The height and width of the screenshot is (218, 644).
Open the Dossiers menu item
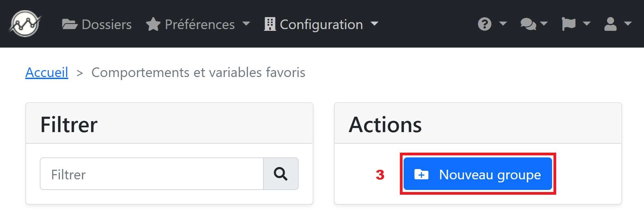[x=97, y=24]
